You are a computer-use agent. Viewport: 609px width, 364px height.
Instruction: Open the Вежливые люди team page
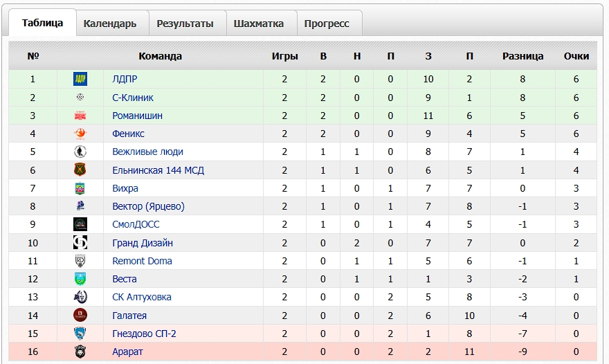pyautogui.click(x=147, y=152)
